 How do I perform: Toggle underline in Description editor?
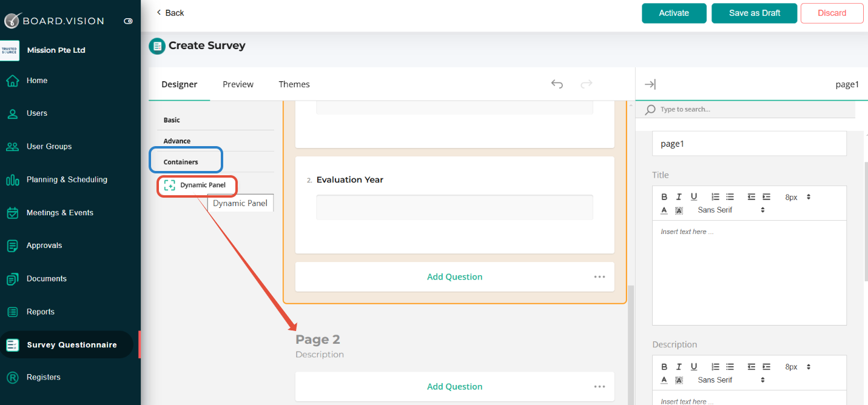(x=694, y=367)
